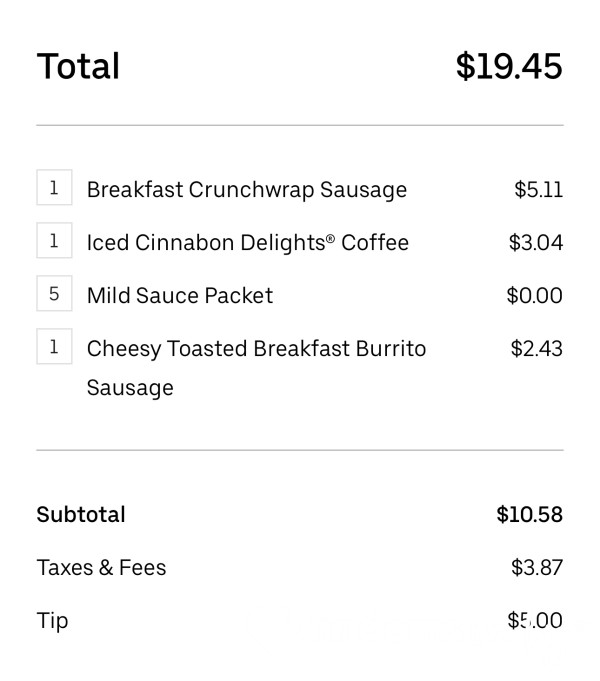The height and width of the screenshot is (681, 600).
Task: Click the $5.11 item price
Action: click(539, 190)
